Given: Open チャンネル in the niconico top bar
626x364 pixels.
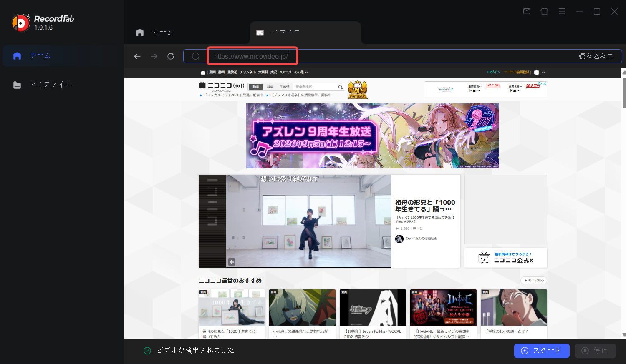Looking at the screenshot, I should [x=247, y=73].
